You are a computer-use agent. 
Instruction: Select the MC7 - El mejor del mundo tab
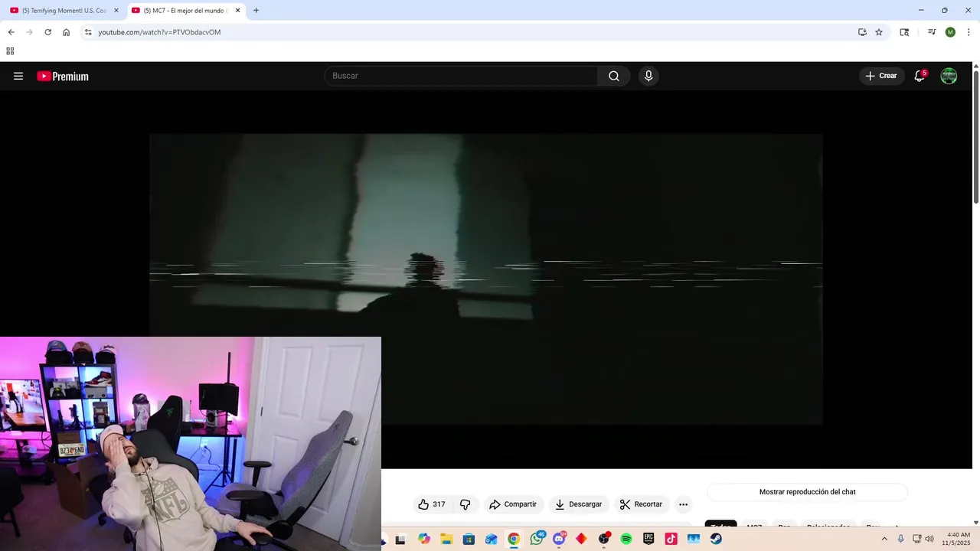click(185, 11)
